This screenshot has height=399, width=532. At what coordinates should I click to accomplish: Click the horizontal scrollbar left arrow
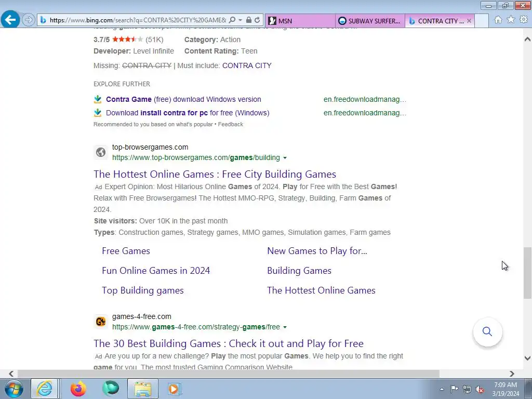pos(11,374)
